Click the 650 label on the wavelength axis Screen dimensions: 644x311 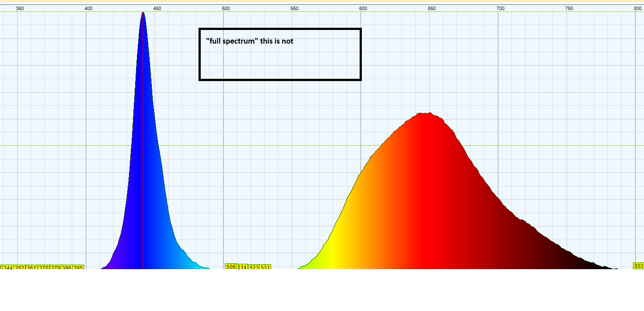432,8
